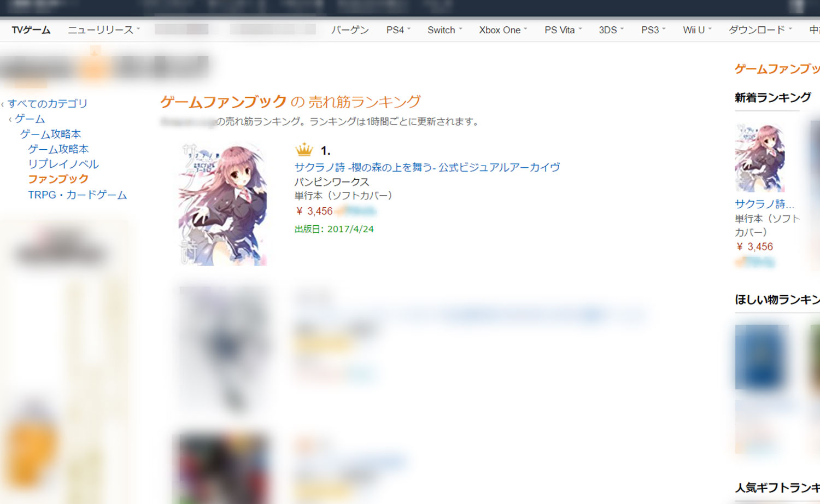Open the PS Vita dropdown
The height and width of the screenshot is (504, 820).
(x=564, y=30)
